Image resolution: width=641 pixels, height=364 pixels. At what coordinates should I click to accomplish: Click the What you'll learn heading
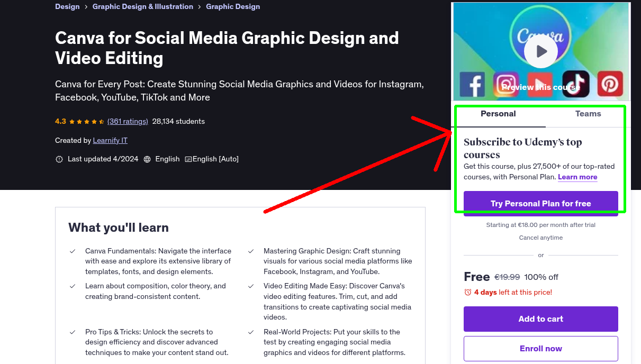[x=119, y=228]
